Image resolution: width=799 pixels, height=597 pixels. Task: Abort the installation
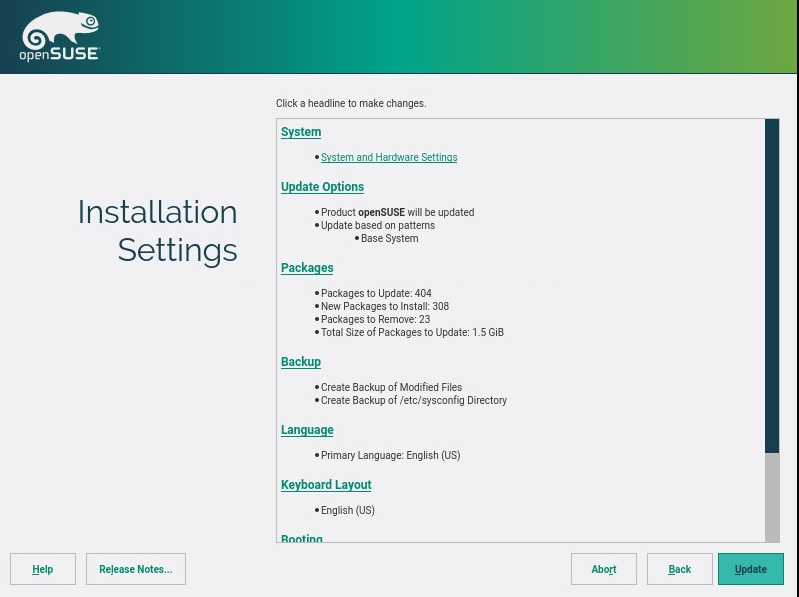point(604,569)
